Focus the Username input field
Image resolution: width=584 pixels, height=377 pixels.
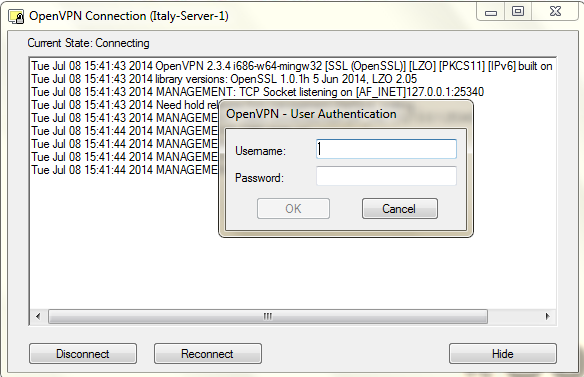click(386, 149)
